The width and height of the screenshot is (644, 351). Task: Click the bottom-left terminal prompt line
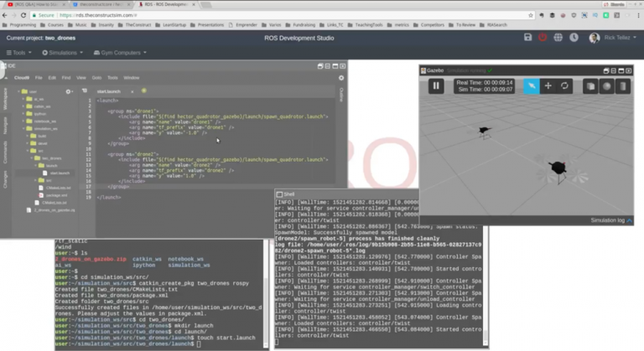click(128, 344)
